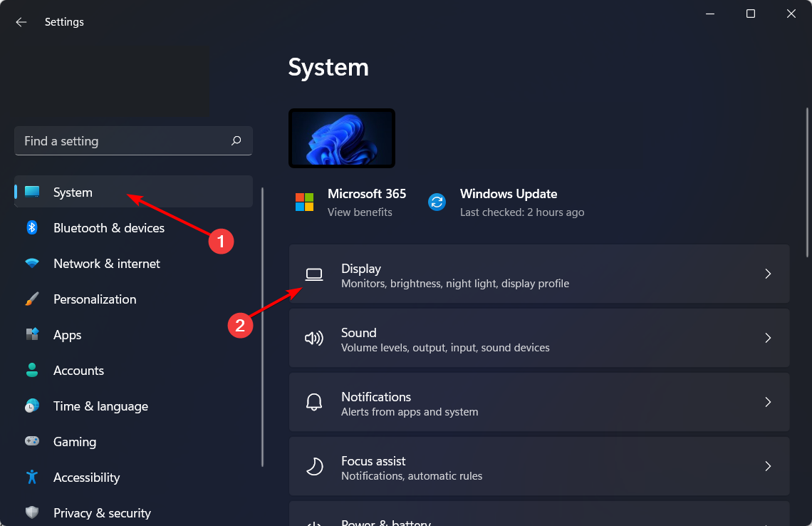Click the Display laptop icon
This screenshot has width=812, height=526.
click(x=314, y=274)
